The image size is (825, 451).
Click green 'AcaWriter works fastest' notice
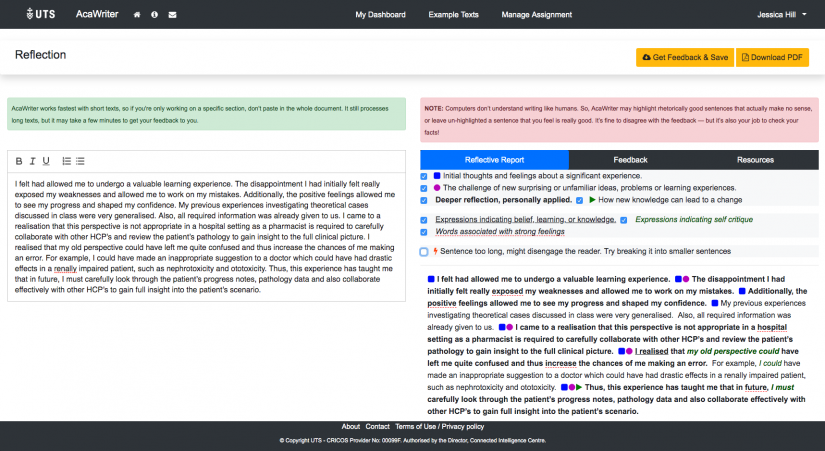tap(206, 114)
